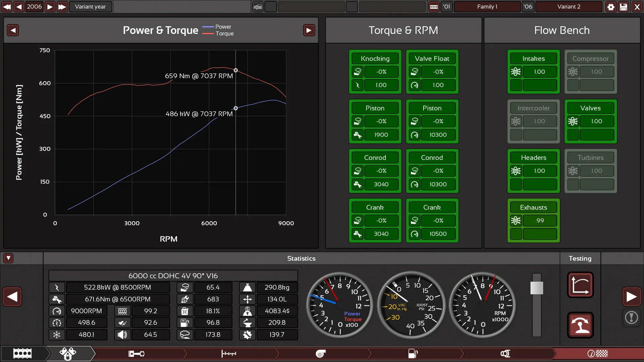
Task: Click the torque curve graph icon under Testing
Action: coord(581,285)
